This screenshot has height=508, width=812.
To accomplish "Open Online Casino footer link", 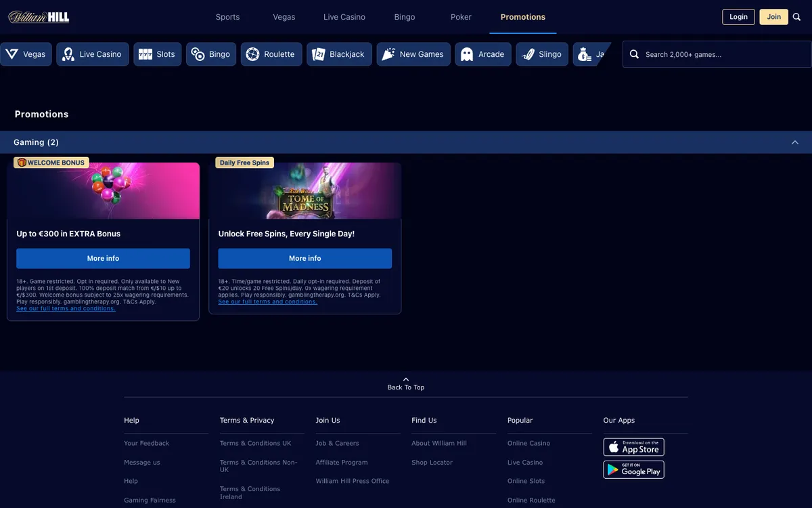I will 528,443.
